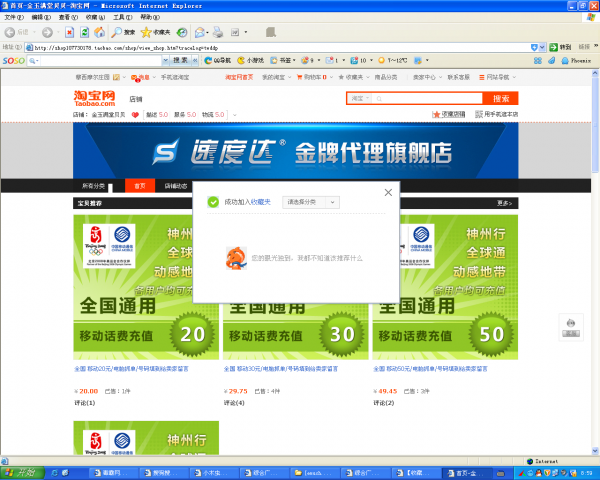Click the QR code mobile shop icon
This screenshot has height=480, width=600.
(x=479, y=114)
